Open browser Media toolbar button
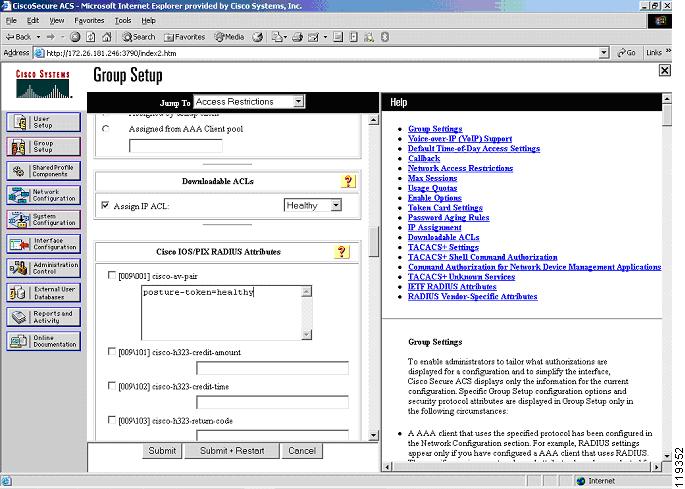Screen dimensions: 685x489 tap(229, 37)
